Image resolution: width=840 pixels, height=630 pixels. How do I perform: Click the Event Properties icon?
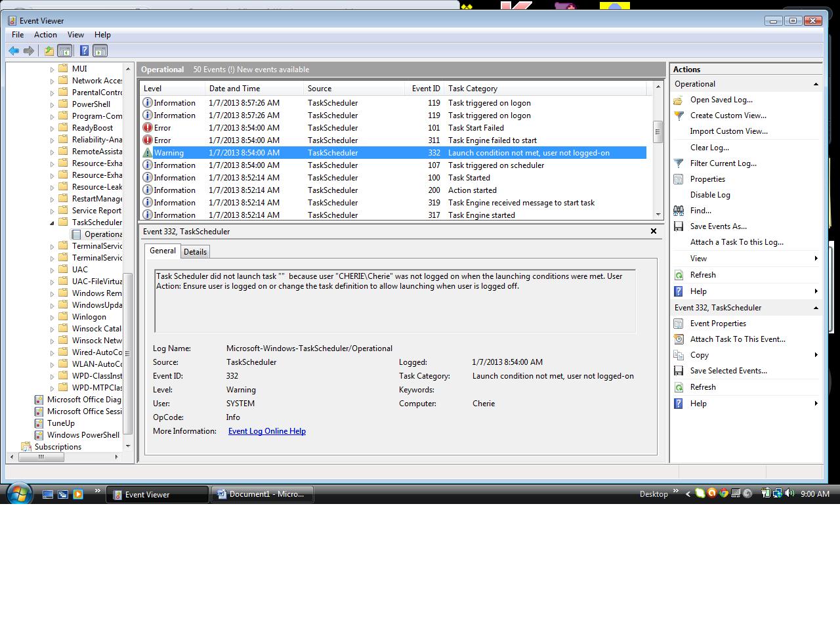(x=679, y=324)
